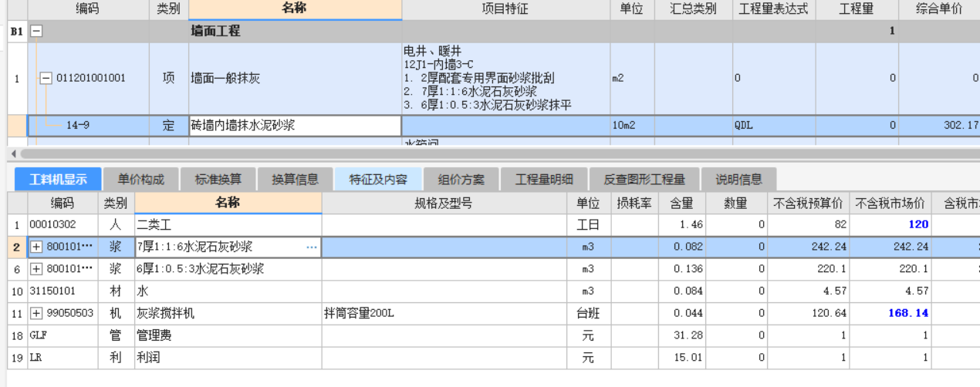
Task: Select the 二类工 labor name cell
Action: (x=228, y=225)
